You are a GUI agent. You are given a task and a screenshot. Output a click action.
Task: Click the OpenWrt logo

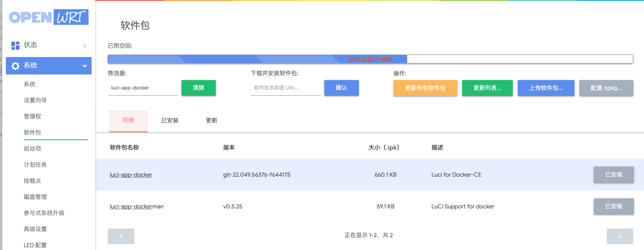click(49, 17)
